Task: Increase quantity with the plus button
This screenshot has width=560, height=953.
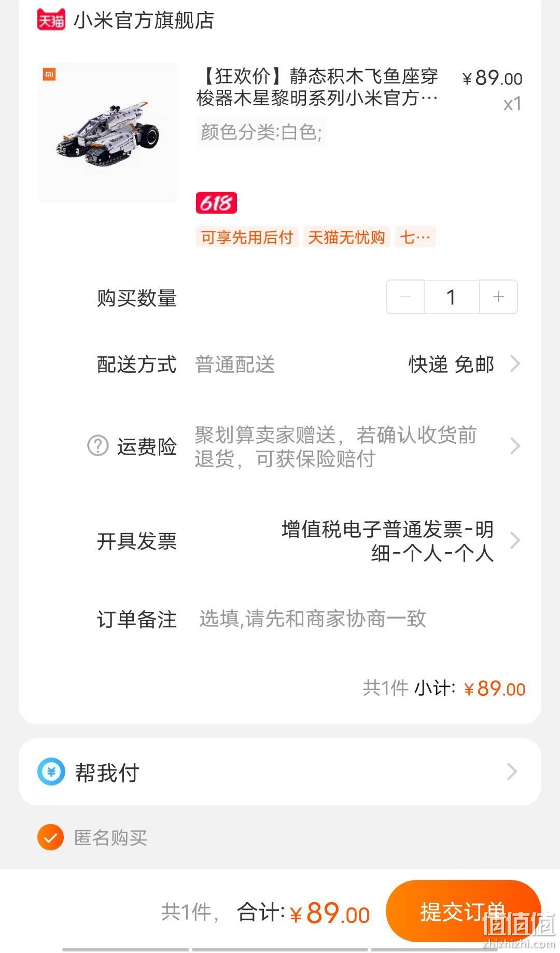Action: (498, 297)
